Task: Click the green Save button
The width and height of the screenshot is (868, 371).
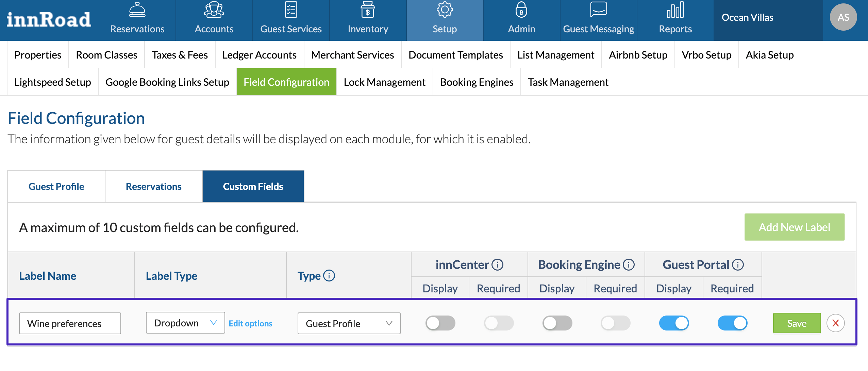Action: pos(797,323)
